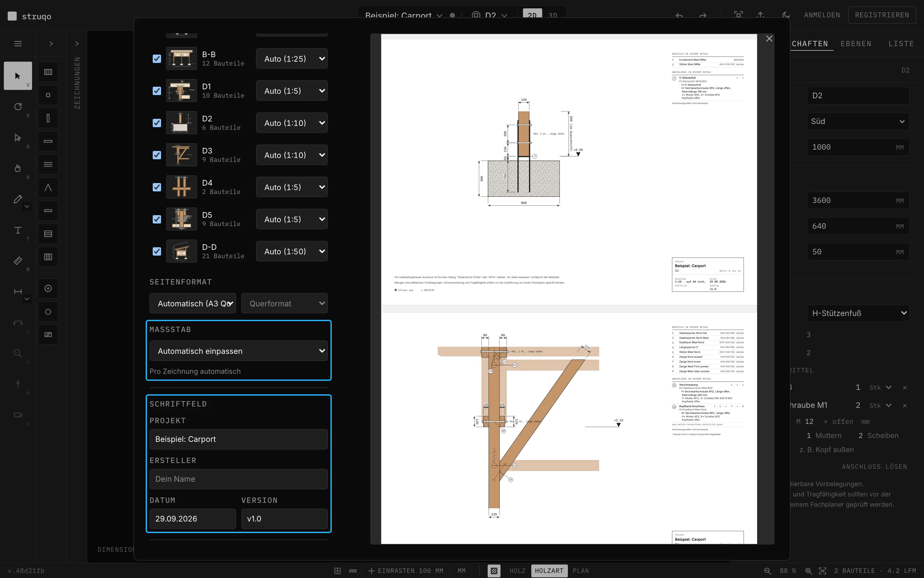Click the ANMELDEN link
Screen dimensions: 924x578
[822, 15]
